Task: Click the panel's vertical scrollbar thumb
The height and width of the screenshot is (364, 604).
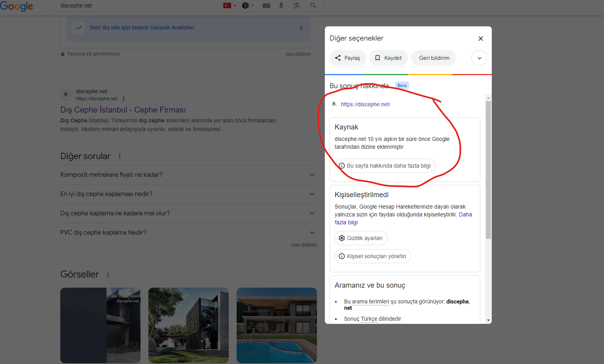Action: tap(488, 170)
